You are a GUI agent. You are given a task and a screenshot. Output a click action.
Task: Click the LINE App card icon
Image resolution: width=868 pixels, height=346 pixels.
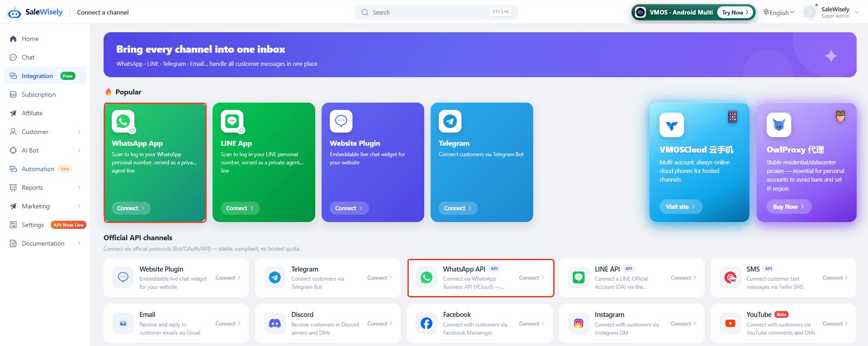pos(232,121)
